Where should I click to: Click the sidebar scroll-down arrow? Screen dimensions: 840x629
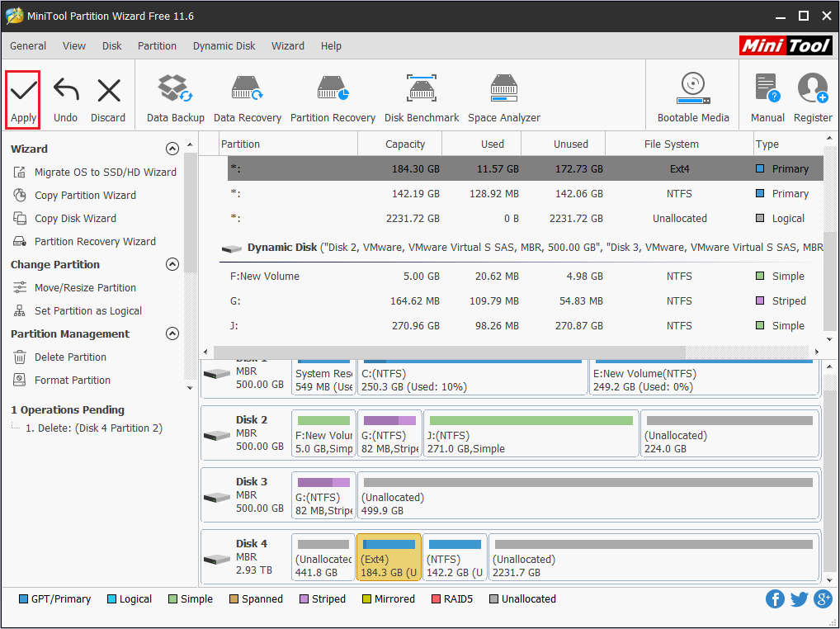[x=190, y=387]
